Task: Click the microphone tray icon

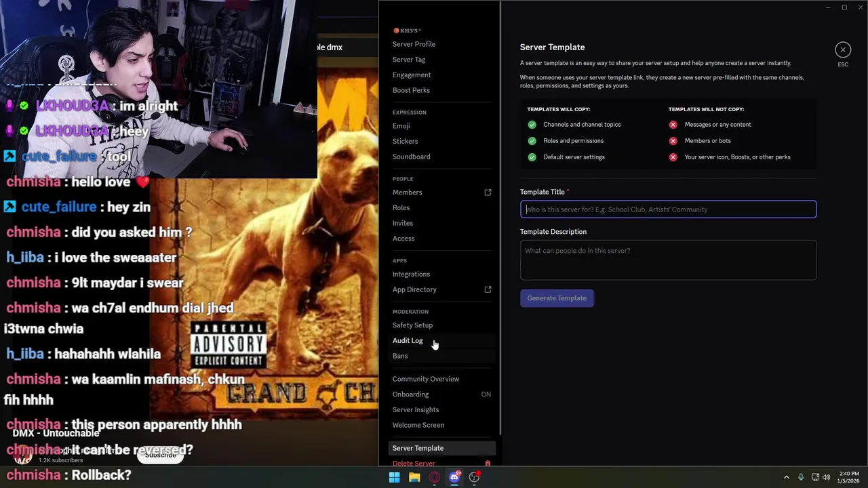Action: 801,477
